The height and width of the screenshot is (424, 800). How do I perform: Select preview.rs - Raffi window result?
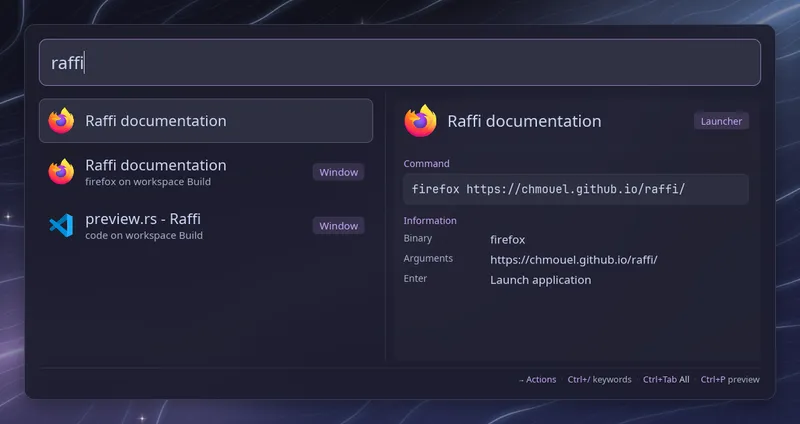pyautogui.click(x=206, y=226)
